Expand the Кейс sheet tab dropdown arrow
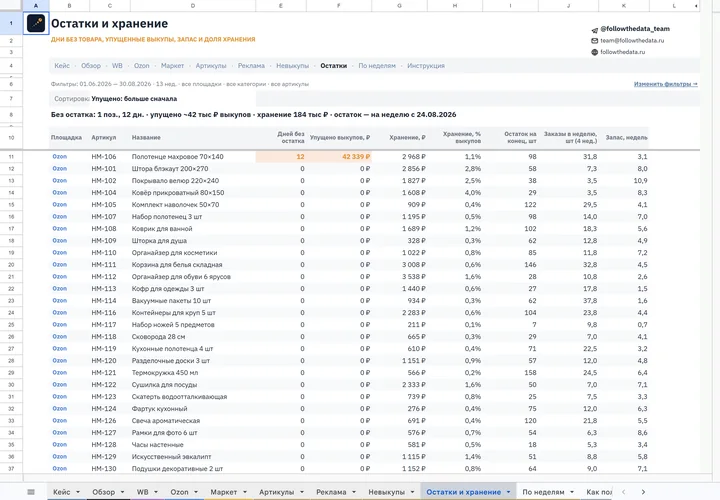The width and height of the screenshot is (720, 500). (78, 492)
